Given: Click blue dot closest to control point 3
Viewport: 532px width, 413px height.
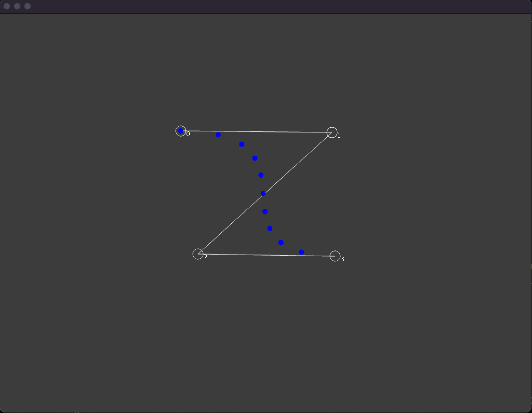Looking at the screenshot, I should (301, 252).
